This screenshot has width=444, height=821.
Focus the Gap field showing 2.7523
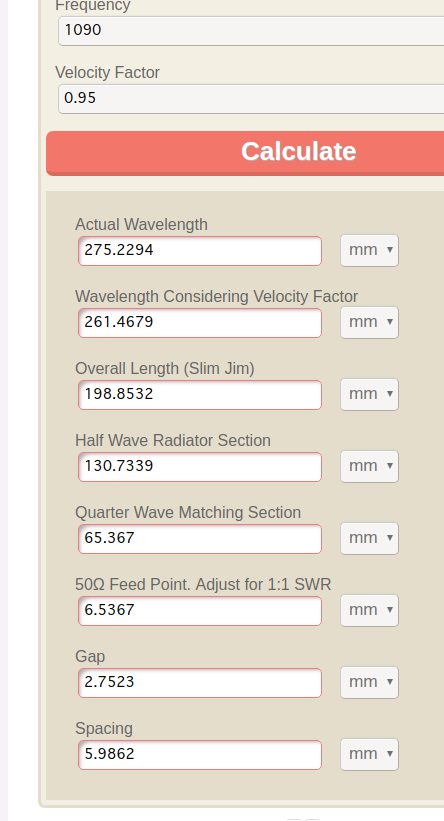[x=200, y=683]
